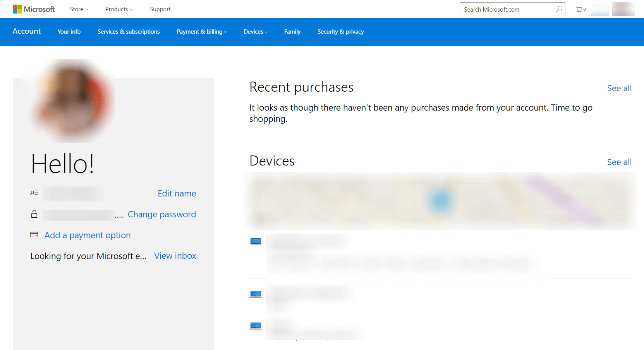
Task: Open the Security & privacy tab
Action: (340, 32)
